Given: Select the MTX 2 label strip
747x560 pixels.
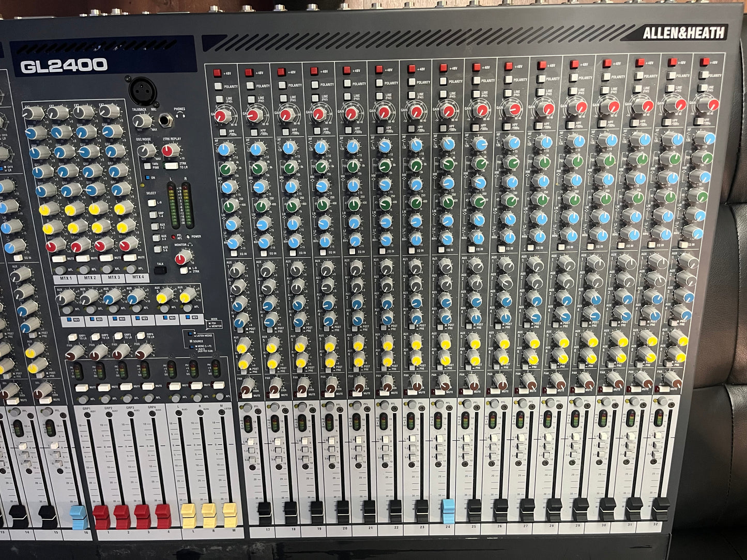Looking at the screenshot, I should 90,278.
